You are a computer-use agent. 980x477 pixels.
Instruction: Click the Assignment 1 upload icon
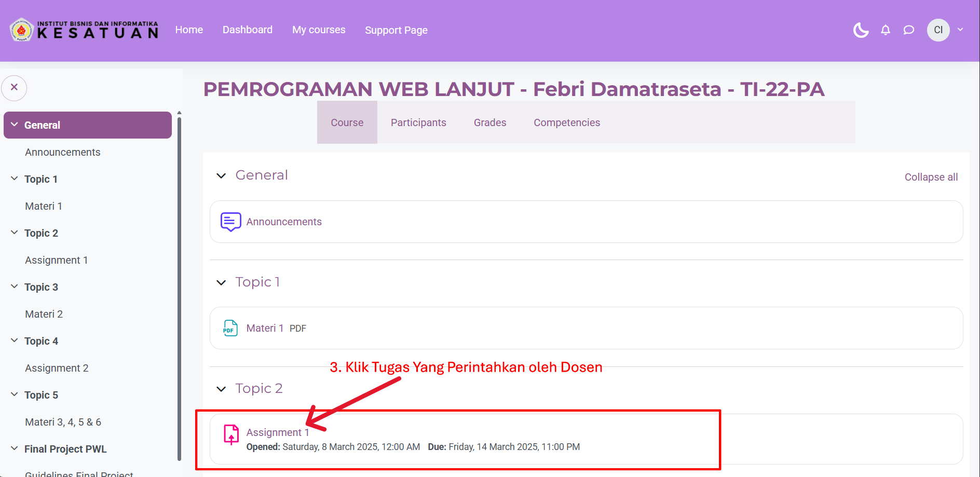click(231, 435)
